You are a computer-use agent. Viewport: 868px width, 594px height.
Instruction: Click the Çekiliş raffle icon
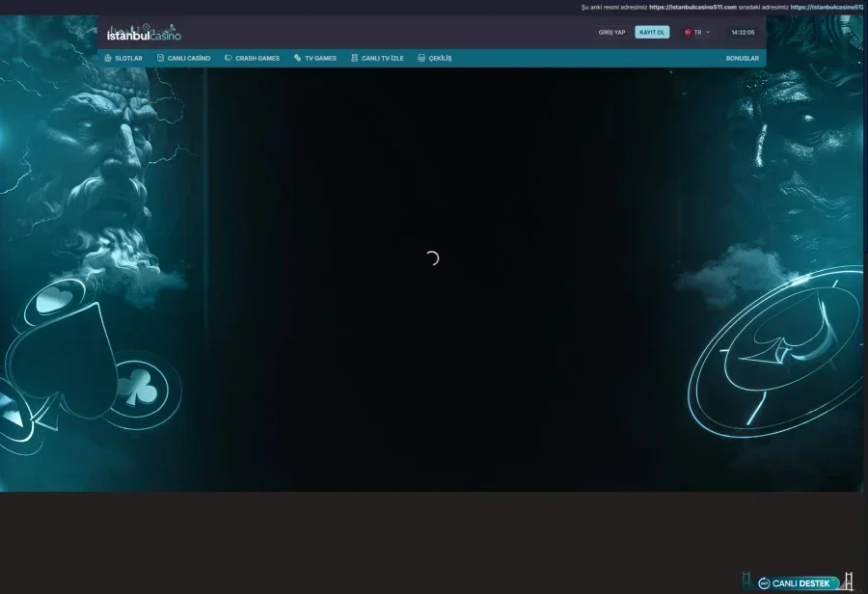point(421,58)
